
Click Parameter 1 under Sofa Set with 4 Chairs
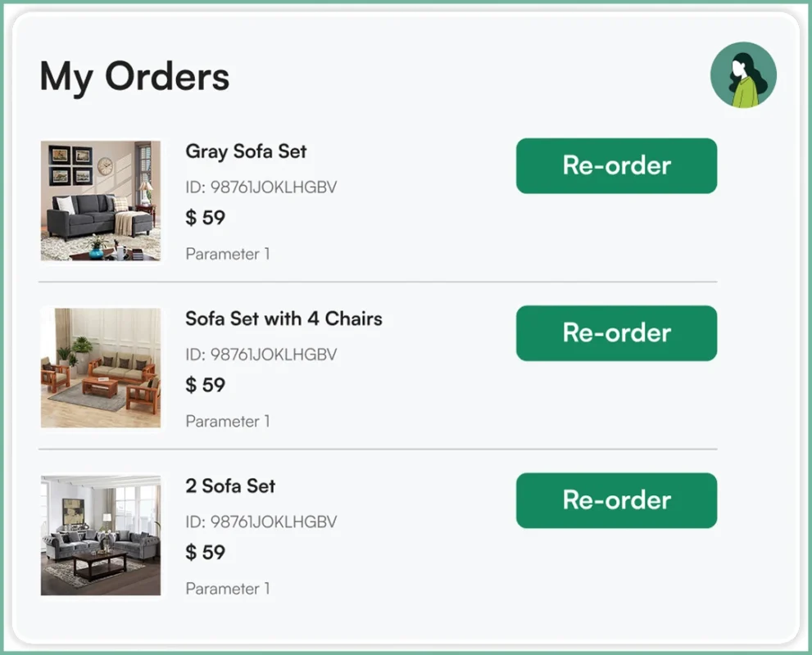[227, 421]
